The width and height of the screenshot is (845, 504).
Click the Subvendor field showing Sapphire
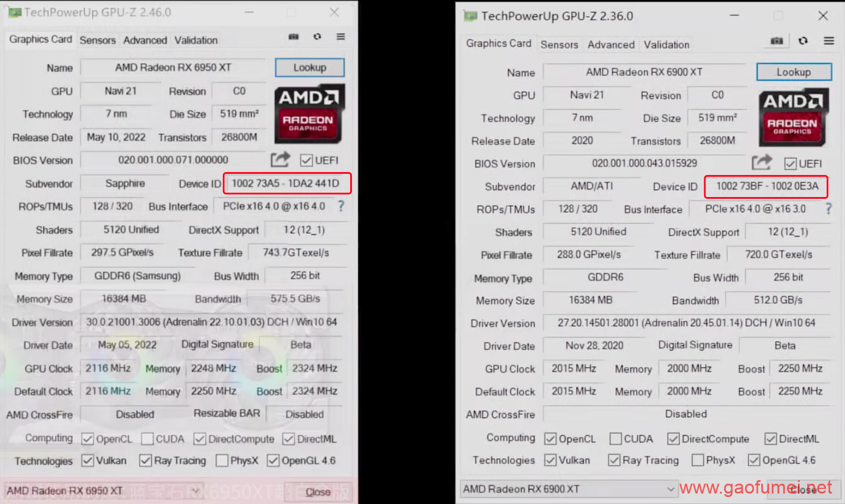point(125,183)
